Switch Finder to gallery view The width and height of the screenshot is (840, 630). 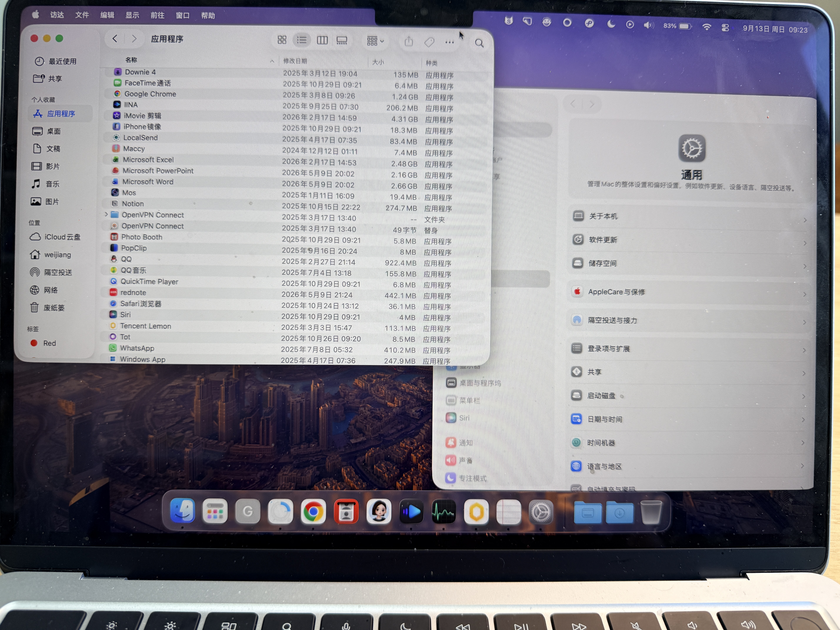click(x=342, y=40)
